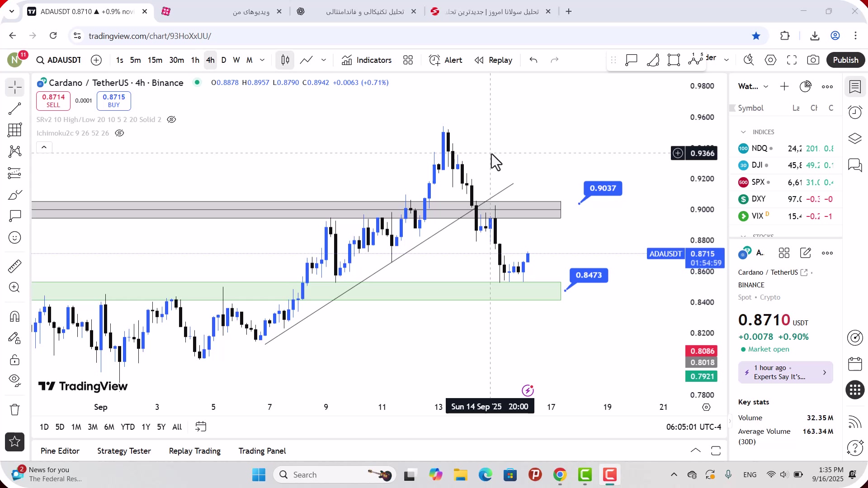868x488 pixels.
Task: Select the text annotation tool
Action: (x=15, y=216)
